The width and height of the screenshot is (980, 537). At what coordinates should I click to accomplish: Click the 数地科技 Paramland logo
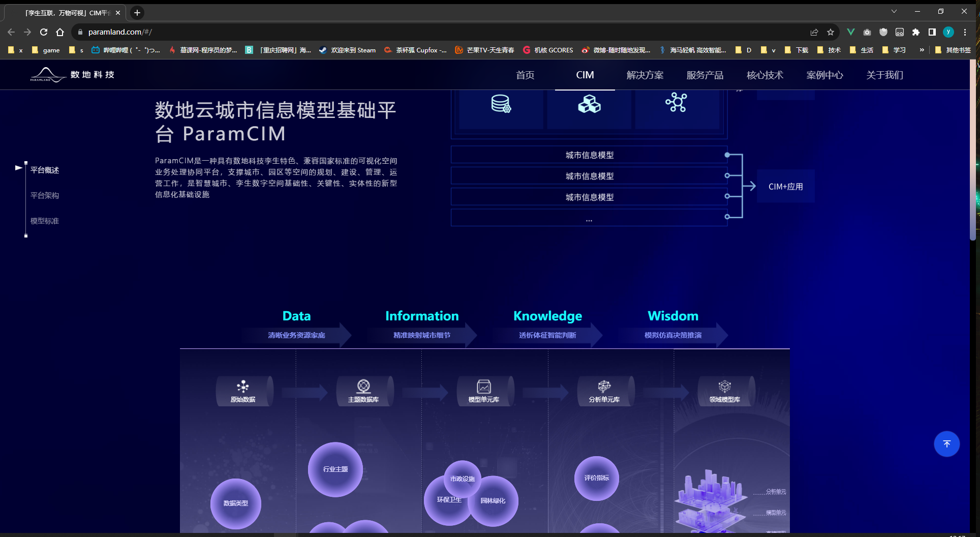(72, 75)
